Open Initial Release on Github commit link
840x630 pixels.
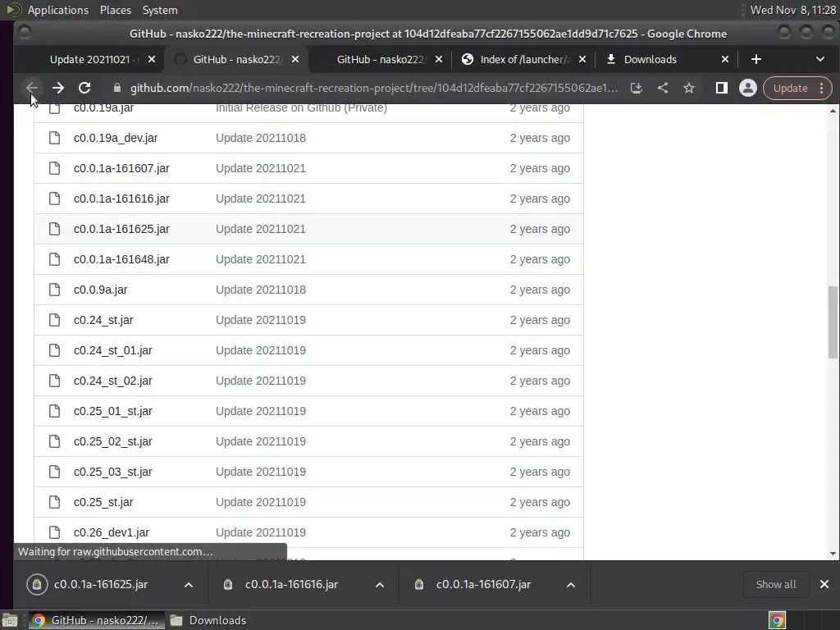coord(301,107)
